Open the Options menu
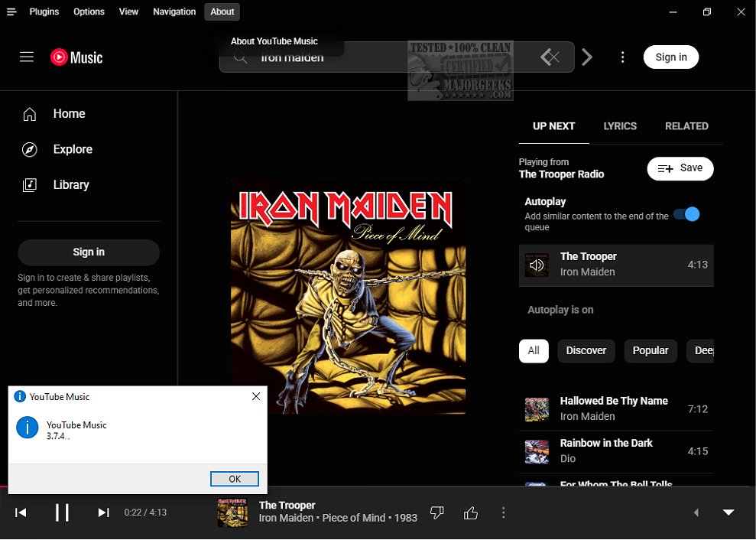This screenshot has width=756, height=540. [89, 11]
